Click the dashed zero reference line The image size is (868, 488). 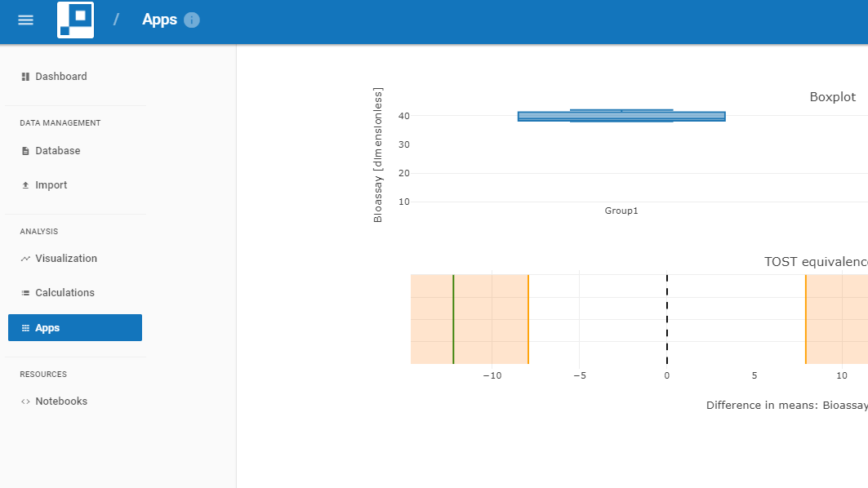click(x=667, y=319)
